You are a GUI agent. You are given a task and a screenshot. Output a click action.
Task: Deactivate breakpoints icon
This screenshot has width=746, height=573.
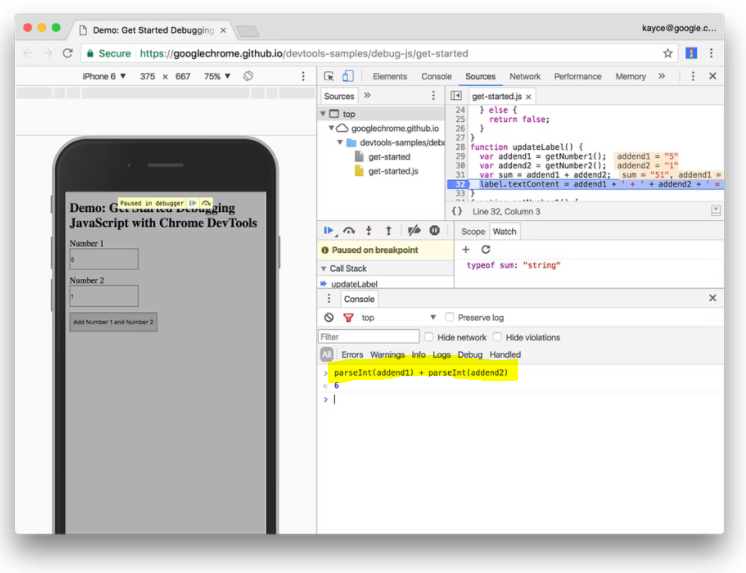click(414, 231)
